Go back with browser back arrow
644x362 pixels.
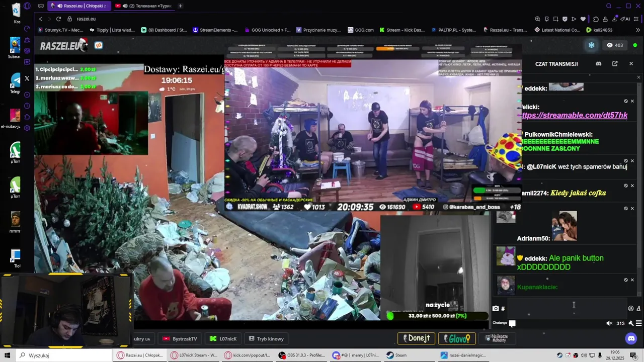click(x=41, y=19)
